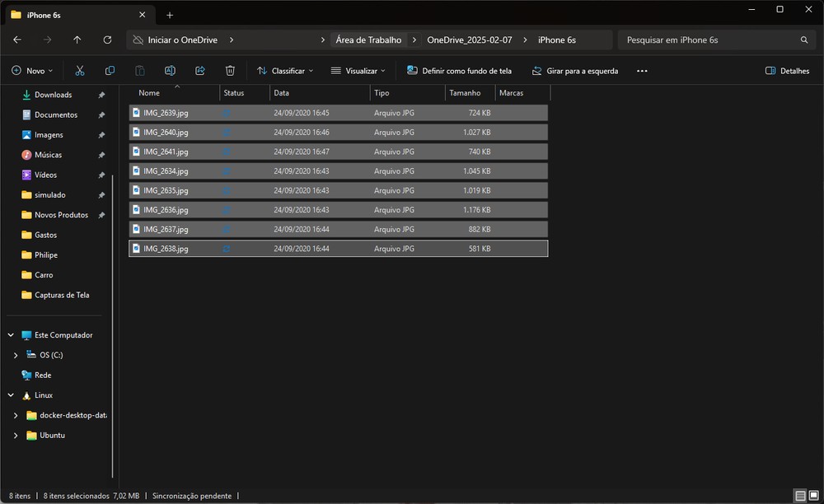Click Definir como fundo de tela

click(459, 71)
